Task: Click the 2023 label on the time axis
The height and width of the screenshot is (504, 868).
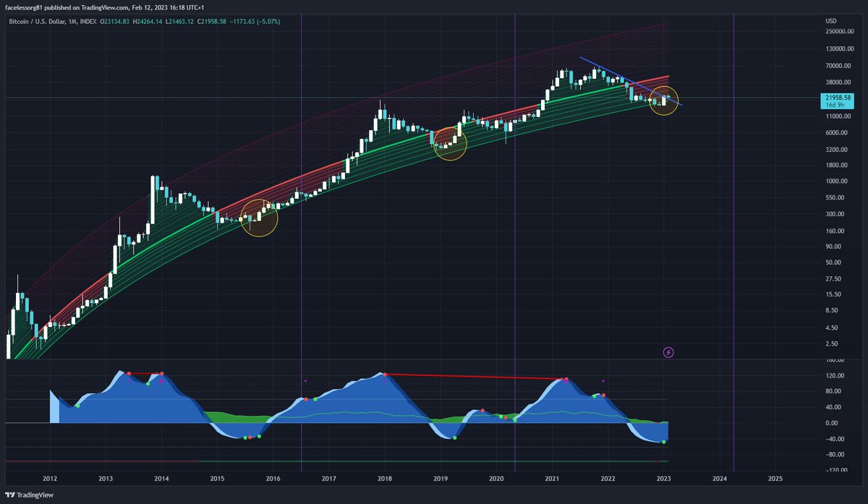Action: pyautogui.click(x=663, y=479)
